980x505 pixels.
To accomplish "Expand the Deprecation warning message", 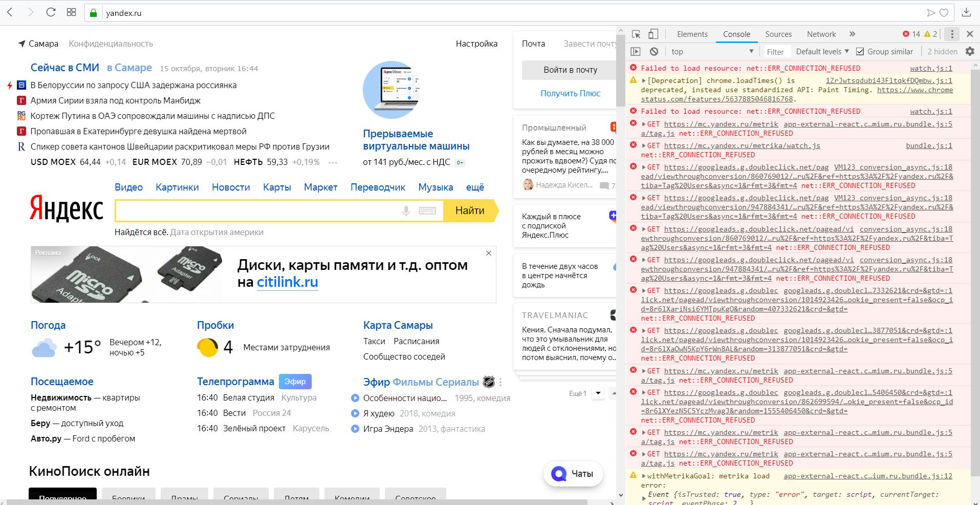I will (644, 81).
